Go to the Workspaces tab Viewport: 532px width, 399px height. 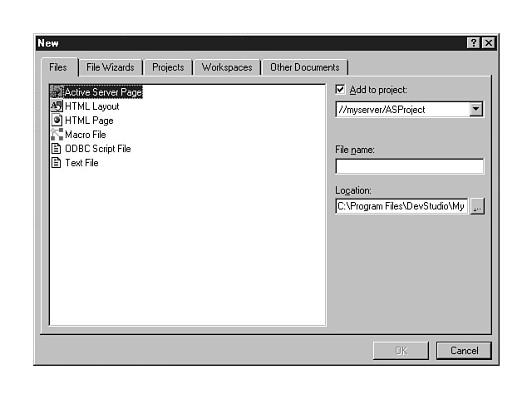click(x=227, y=67)
